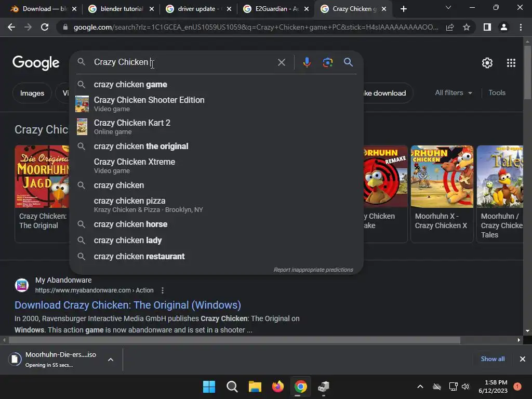Click the myabandonware.com URL breadcrumb
The width and height of the screenshot is (532, 399).
click(x=95, y=290)
